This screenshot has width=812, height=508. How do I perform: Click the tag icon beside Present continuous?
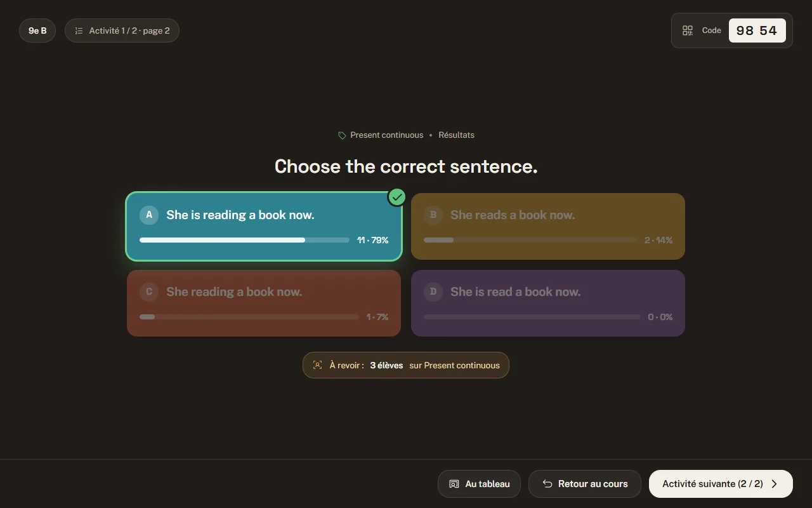342,135
